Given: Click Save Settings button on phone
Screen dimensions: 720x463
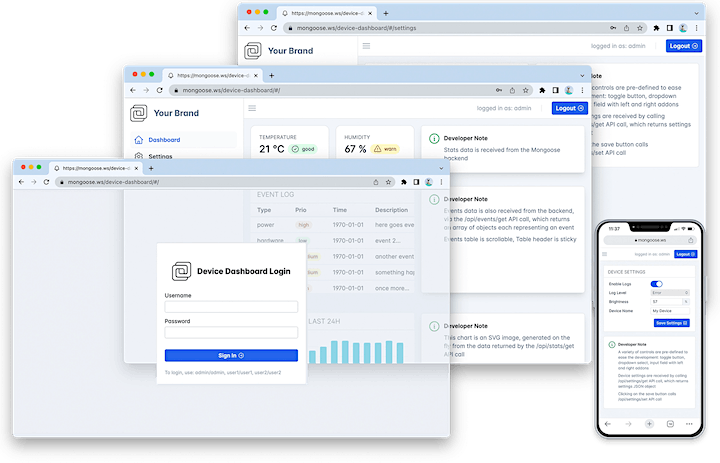Looking at the screenshot, I should click(672, 323).
